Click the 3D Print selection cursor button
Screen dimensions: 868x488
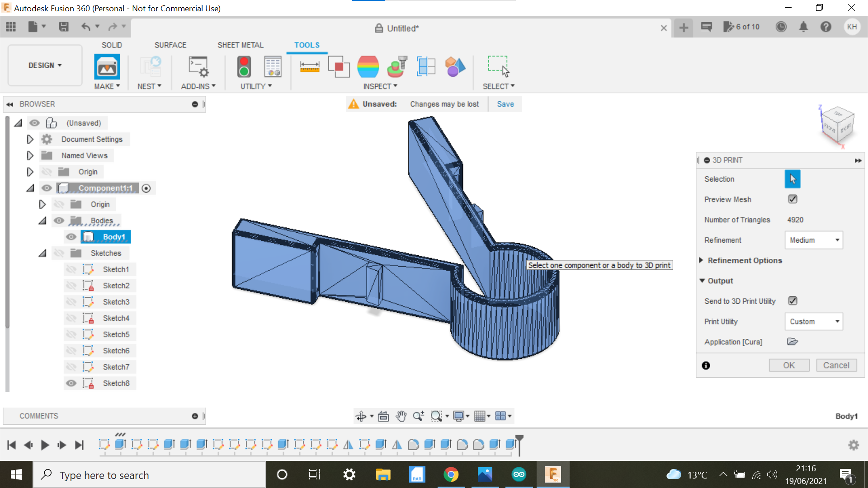[793, 179]
